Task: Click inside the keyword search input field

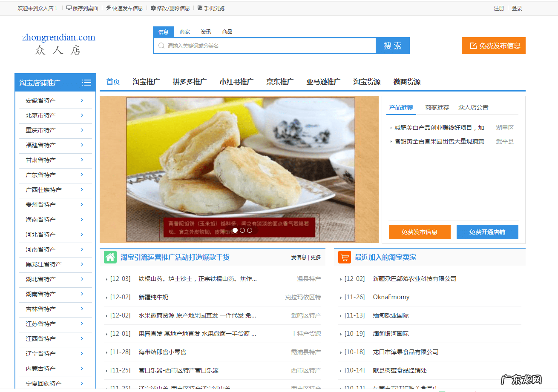Action: (264, 45)
